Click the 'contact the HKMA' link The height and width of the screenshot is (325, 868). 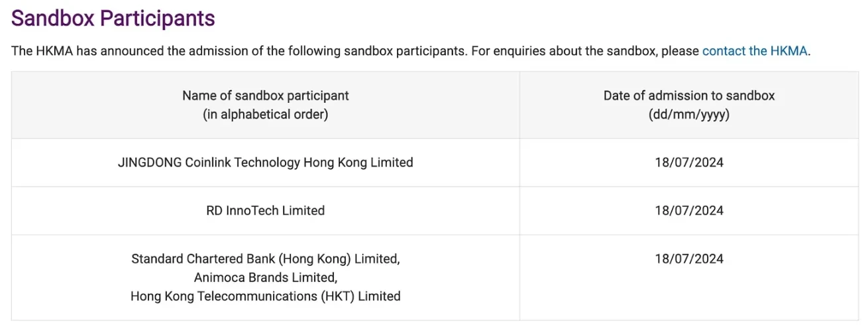[755, 51]
